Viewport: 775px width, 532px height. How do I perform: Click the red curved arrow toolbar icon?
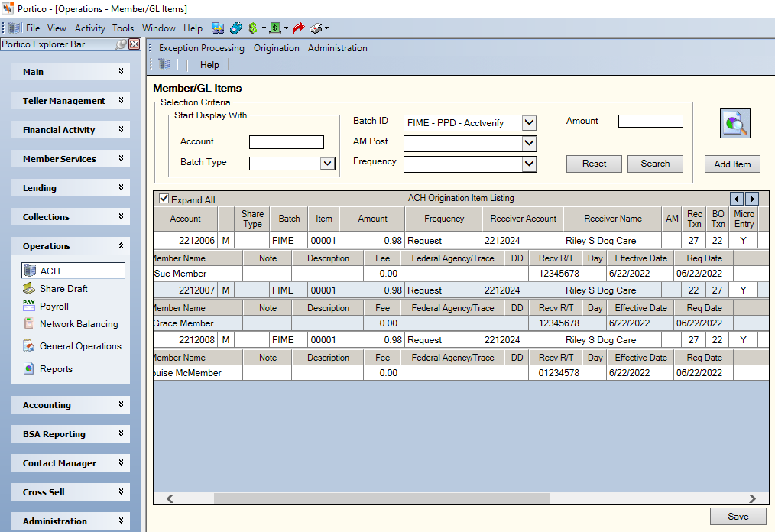(x=298, y=28)
